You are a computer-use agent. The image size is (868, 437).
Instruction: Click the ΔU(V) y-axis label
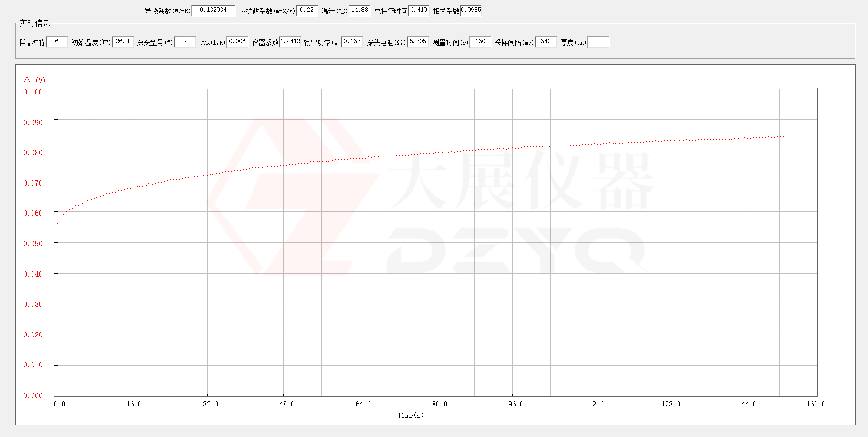pyautogui.click(x=34, y=80)
